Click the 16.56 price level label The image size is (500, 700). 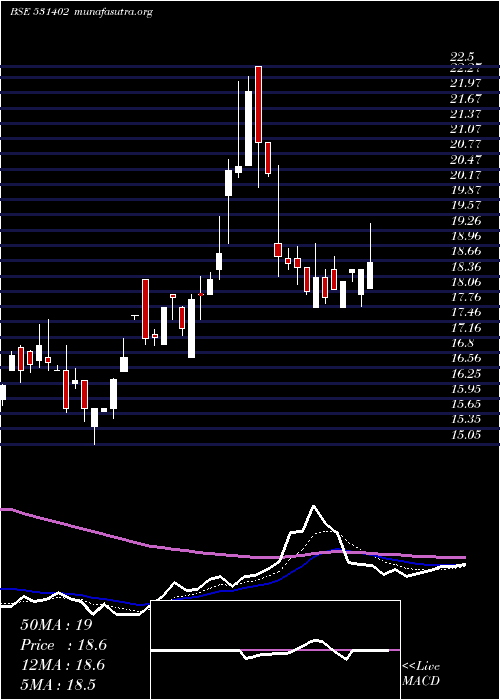pyautogui.click(x=466, y=358)
